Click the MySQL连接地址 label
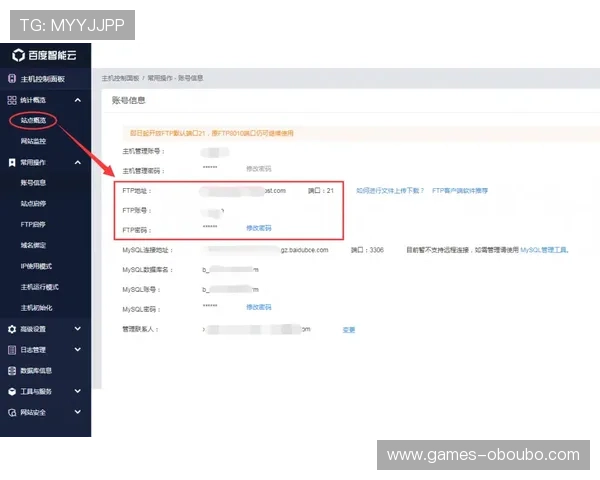This screenshot has height=480, width=600. (148, 250)
